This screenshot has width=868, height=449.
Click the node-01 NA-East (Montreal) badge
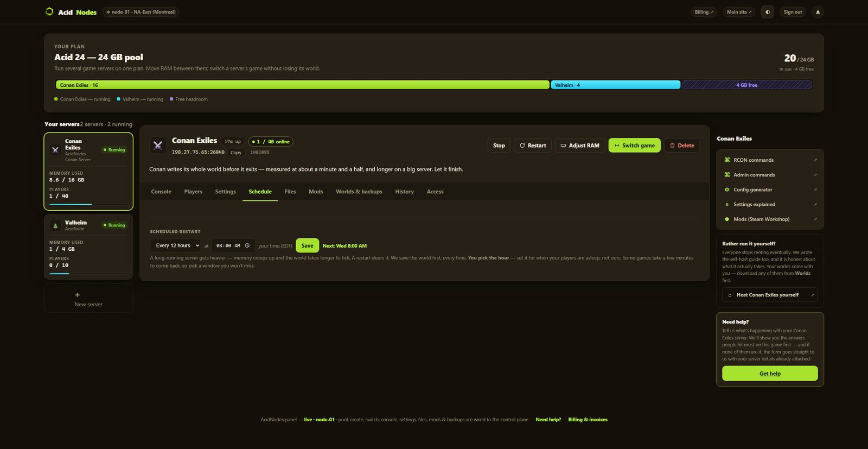pos(141,12)
